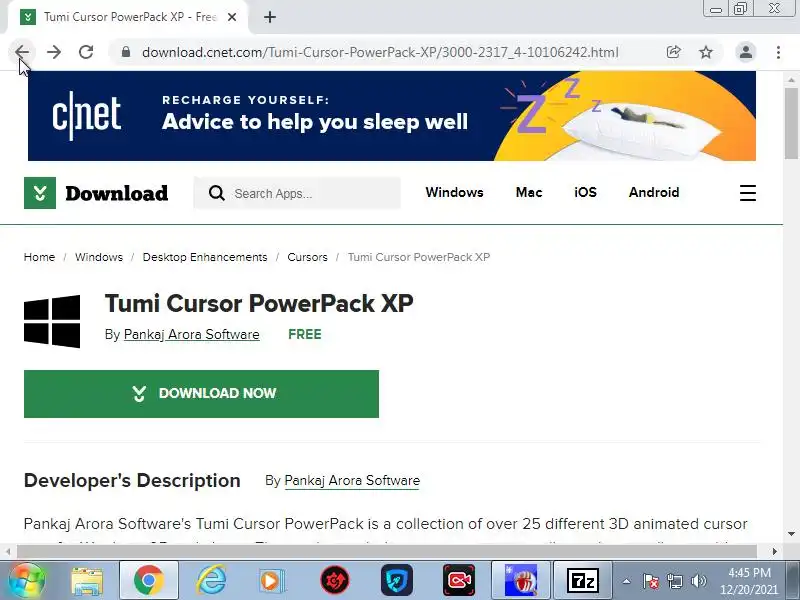Click into the Search Apps field
Image resolution: width=800 pixels, height=600 pixels.
click(297, 193)
